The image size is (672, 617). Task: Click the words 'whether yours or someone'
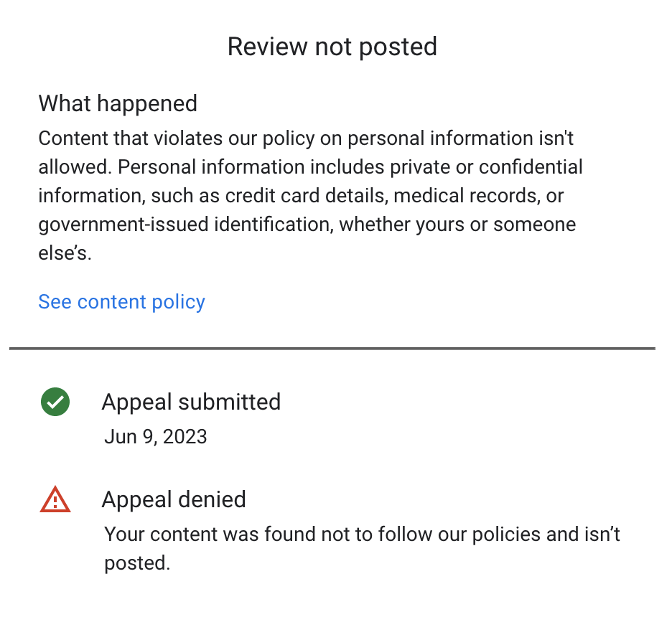click(457, 225)
